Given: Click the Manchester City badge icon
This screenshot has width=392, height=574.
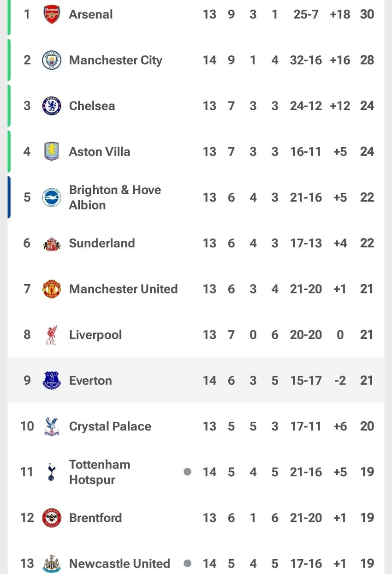Looking at the screenshot, I should [x=52, y=60].
